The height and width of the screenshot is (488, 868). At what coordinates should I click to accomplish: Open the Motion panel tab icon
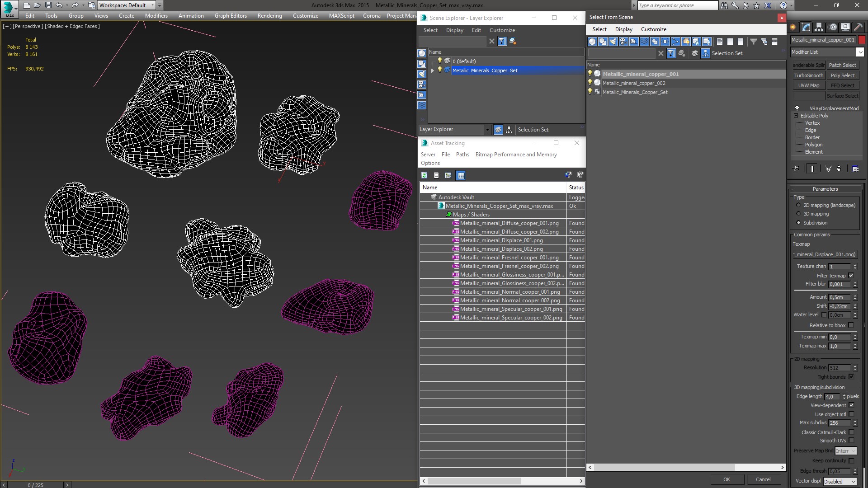point(833,27)
